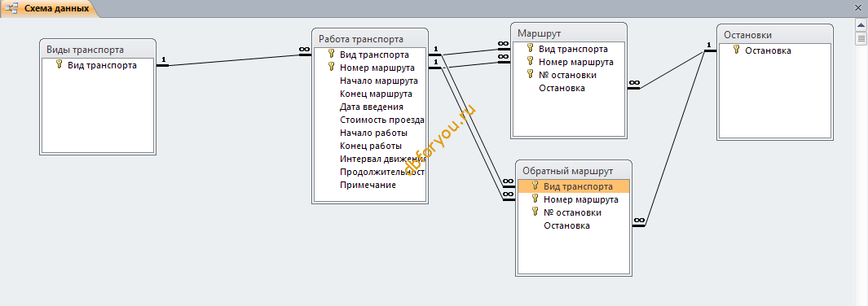Select Стоимость проезда field
This screenshot has width=868, height=306.
382,120
